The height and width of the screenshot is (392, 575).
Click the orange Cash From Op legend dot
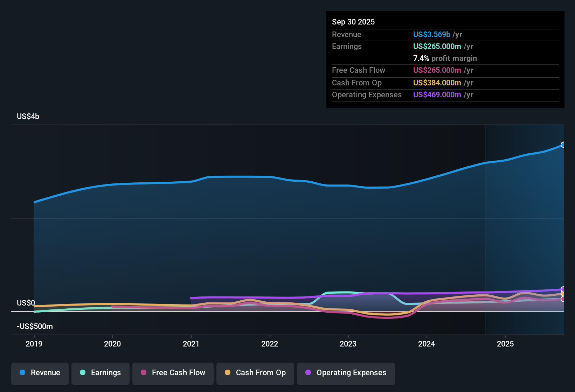227,373
